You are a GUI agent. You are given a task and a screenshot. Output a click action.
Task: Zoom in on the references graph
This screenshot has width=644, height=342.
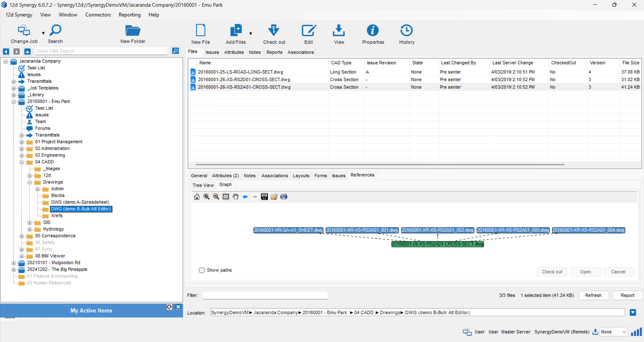point(207,197)
